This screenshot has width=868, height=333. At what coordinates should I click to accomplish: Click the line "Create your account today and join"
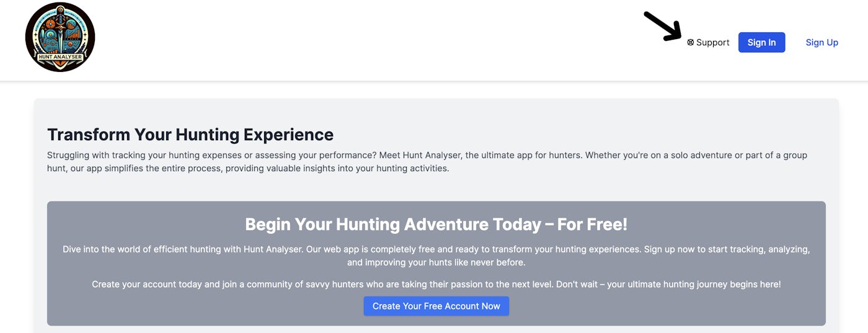[x=436, y=284]
